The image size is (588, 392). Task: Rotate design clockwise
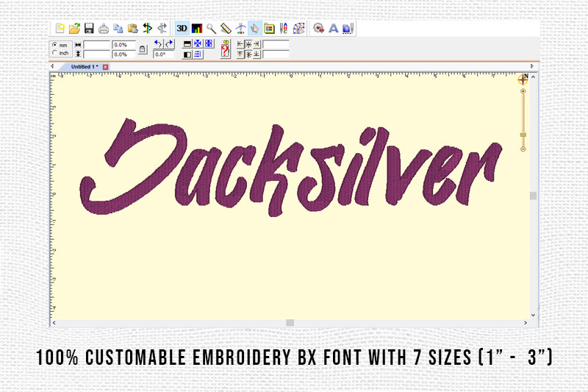point(169,44)
